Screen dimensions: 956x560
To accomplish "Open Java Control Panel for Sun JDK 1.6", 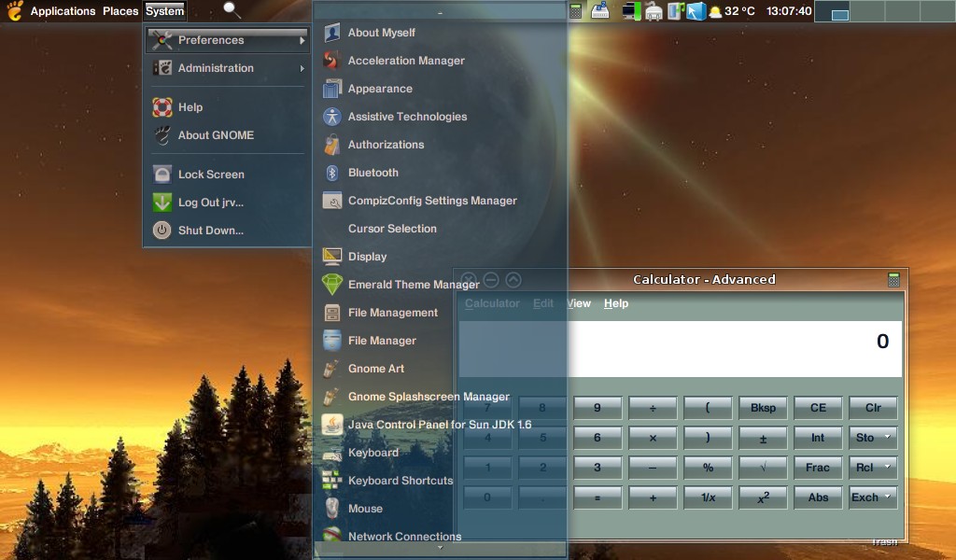I will pos(439,425).
